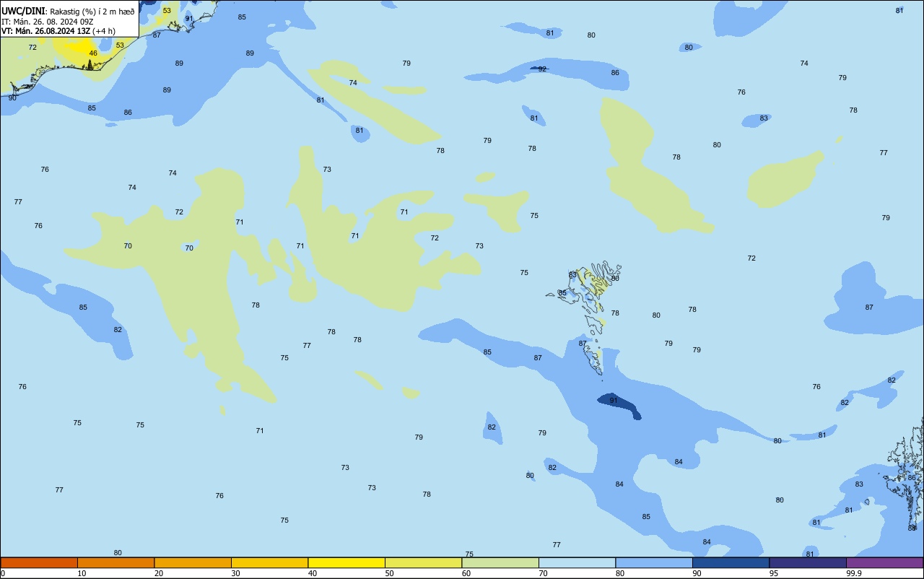924x579 pixels.
Task: Click the legend tick label "20"
Action: 159,573
